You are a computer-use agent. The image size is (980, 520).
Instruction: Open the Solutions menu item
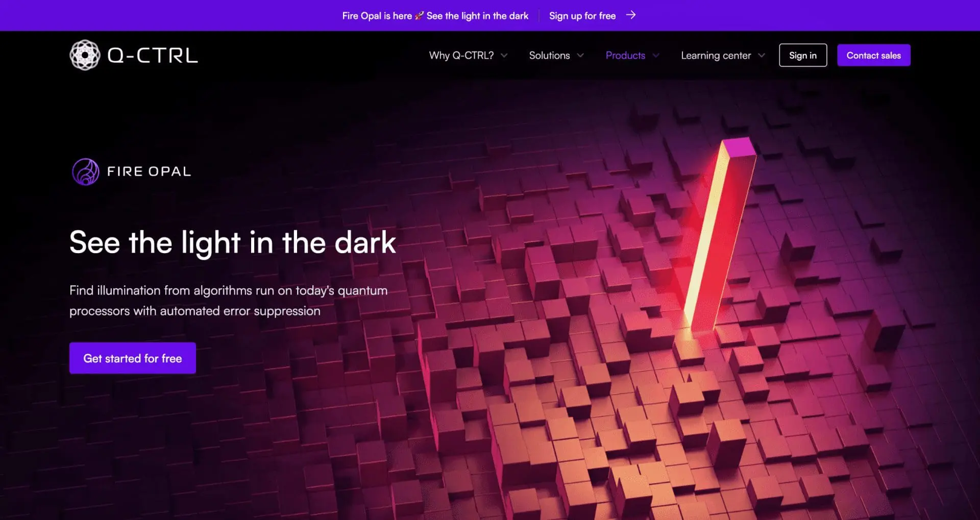pyautogui.click(x=549, y=56)
